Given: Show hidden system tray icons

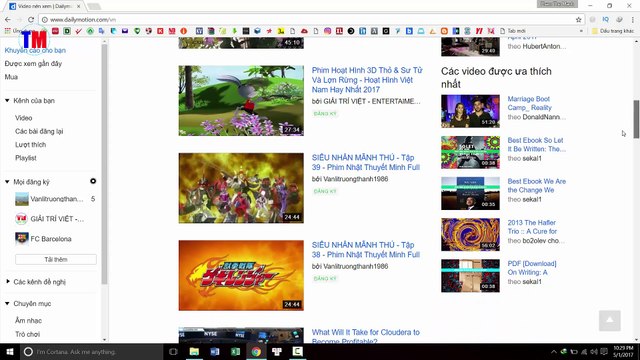Looking at the screenshot, I should [553, 351].
